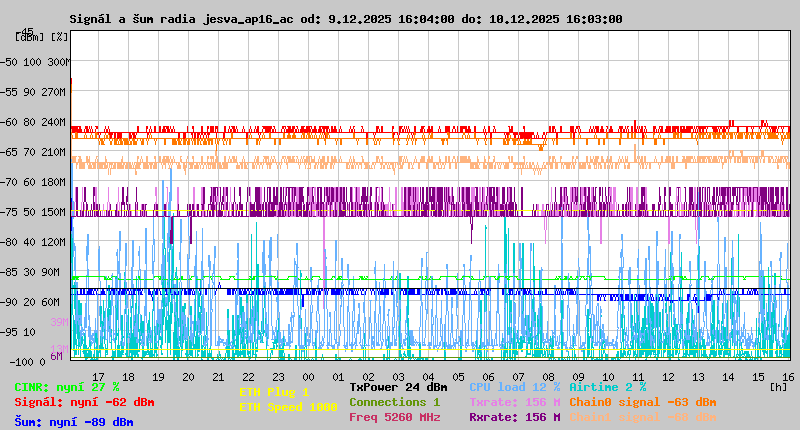Select the 'ETH Plug 1' legend entry
This screenshot has width=800, height=430.
coord(274,392)
